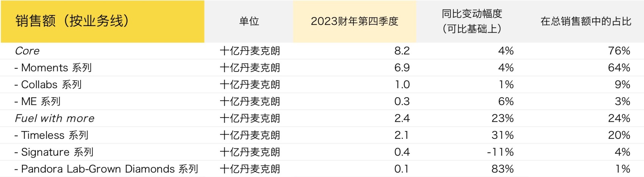Select the 6.9 value for Moments

tap(402, 68)
